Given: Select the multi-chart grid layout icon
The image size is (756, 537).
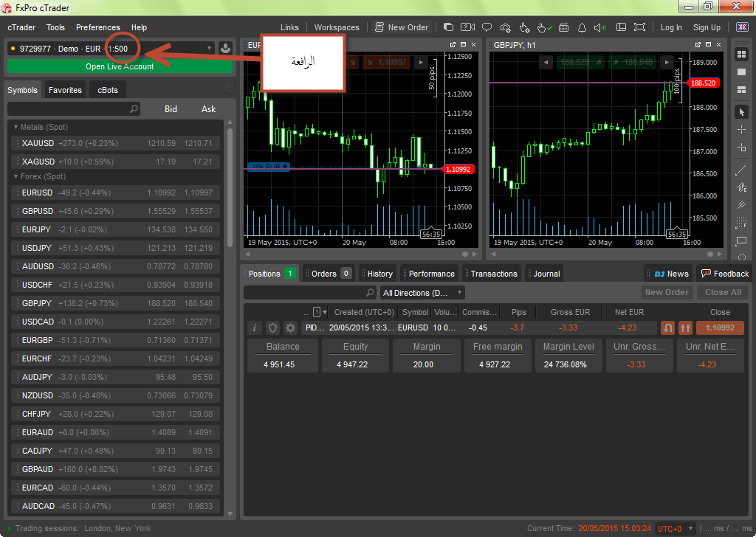Looking at the screenshot, I should 741,55.
